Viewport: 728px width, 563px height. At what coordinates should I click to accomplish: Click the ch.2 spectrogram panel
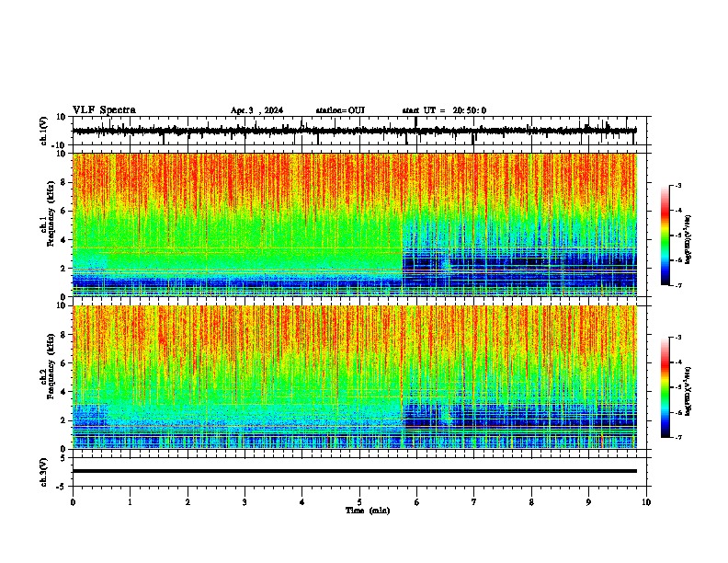[355, 377]
